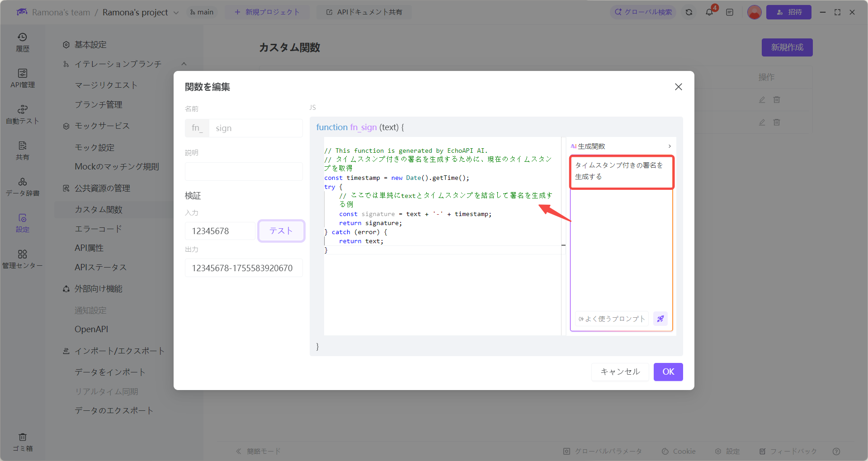Image resolution: width=868 pixels, height=461 pixels.
Task: Open the main branch selector
Action: click(202, 12)
